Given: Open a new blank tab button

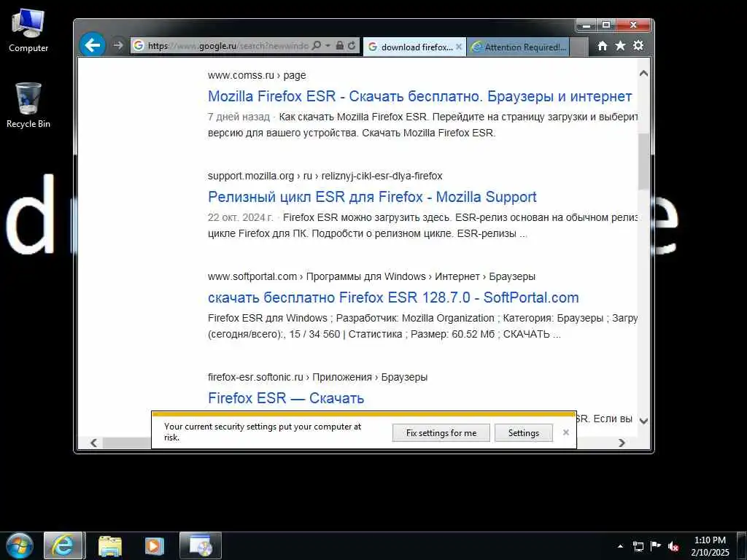Looking at the screenshot, I should coord(578,47).
